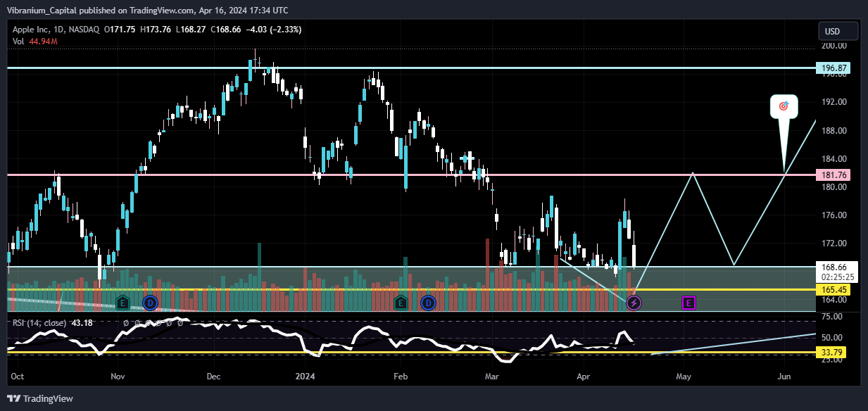Click the 176.00 price axis tick

[834, 215]
